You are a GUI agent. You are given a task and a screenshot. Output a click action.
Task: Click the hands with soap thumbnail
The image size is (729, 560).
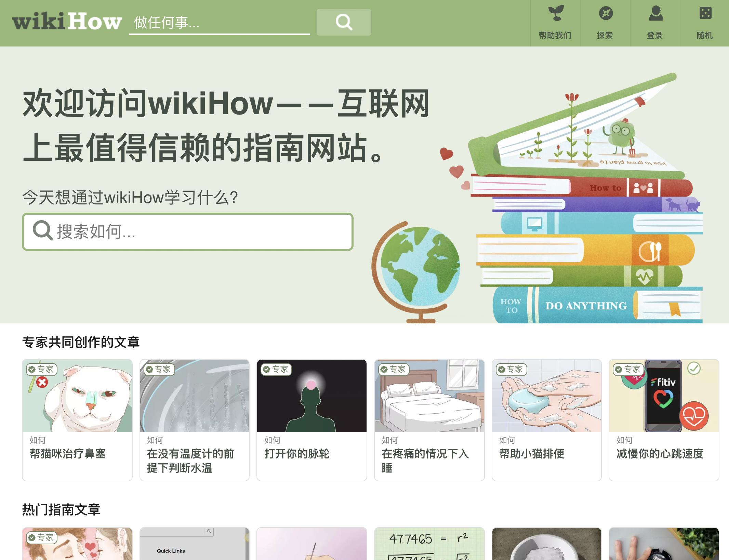point(547,396)
